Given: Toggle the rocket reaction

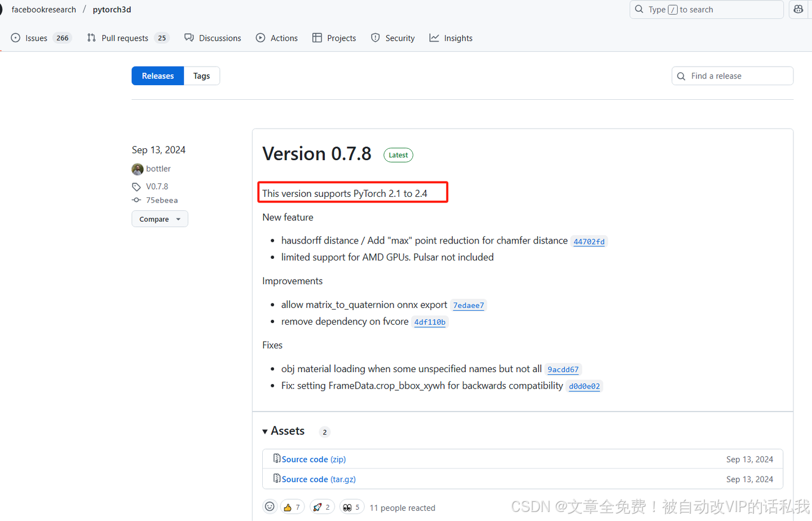Looking at the screenshot, I should click(322, 507).
